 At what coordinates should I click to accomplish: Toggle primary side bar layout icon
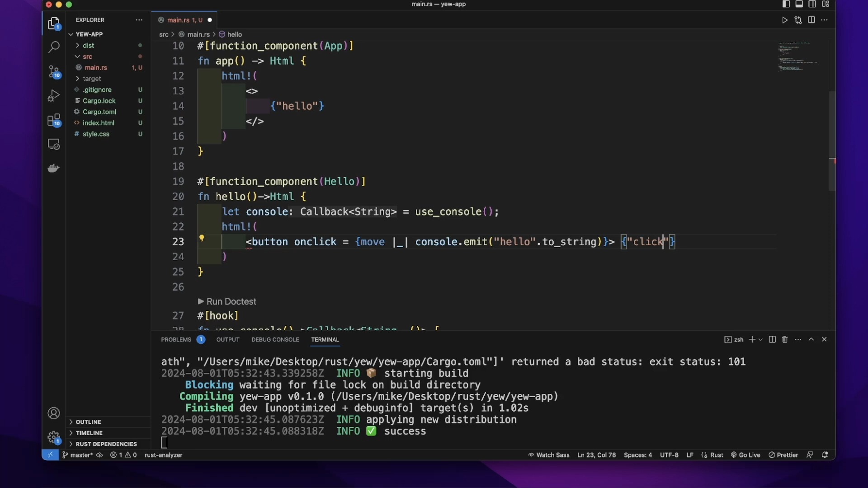(786, 5)
